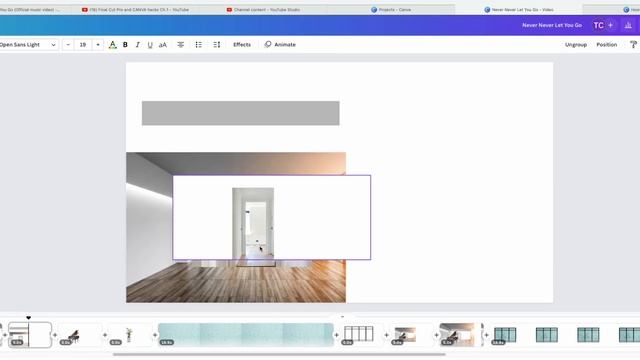This screenshot has width=640, height=360.
Task: Collapse the timeline with the small handle
Action: pos(342,316)
